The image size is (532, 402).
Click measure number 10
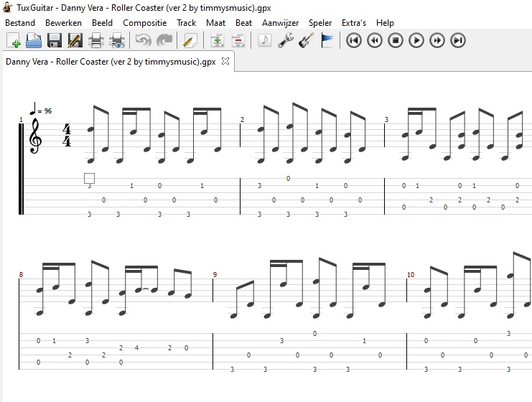411,274
